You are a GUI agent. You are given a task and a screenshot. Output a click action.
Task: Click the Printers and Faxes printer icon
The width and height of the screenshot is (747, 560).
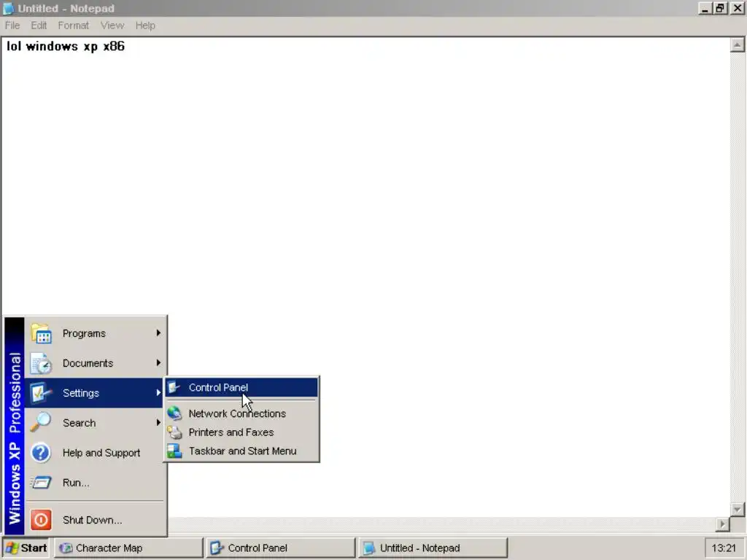pyautogui.click(x=174, y=432)
